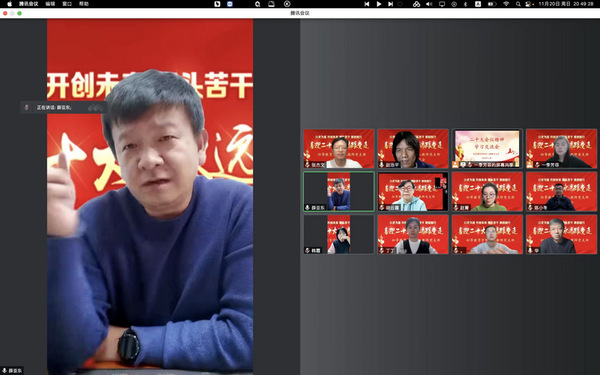Screen dimensions: 600x375
Task: Open the Wi-Fi status menu
Action: 506,4
